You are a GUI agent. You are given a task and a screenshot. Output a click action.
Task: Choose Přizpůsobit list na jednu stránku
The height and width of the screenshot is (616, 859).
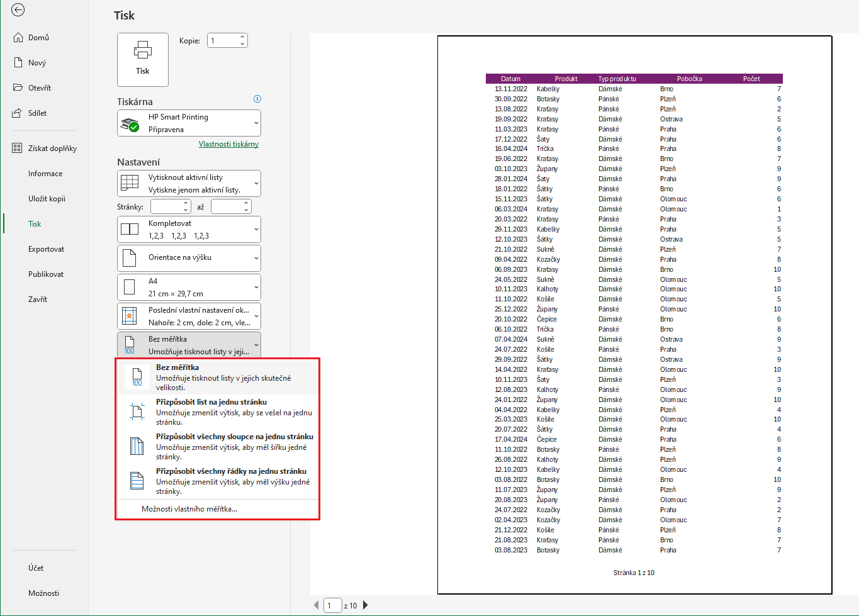218,412
